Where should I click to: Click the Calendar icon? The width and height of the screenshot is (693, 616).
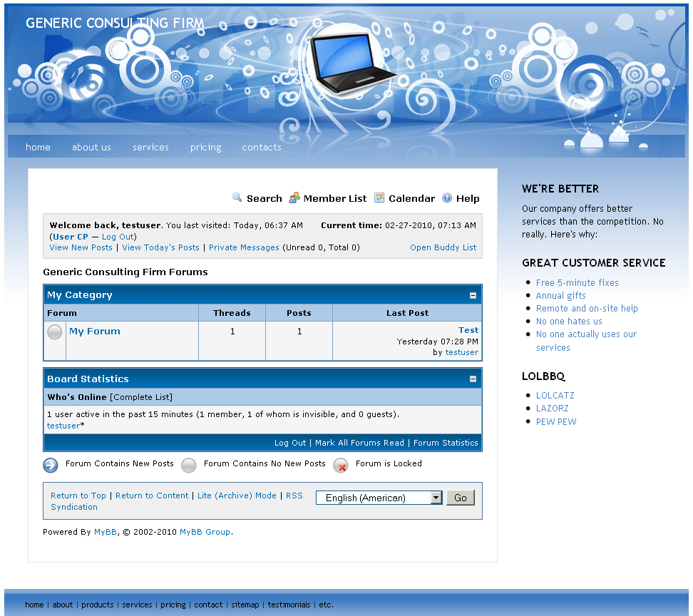click(379, 198)
